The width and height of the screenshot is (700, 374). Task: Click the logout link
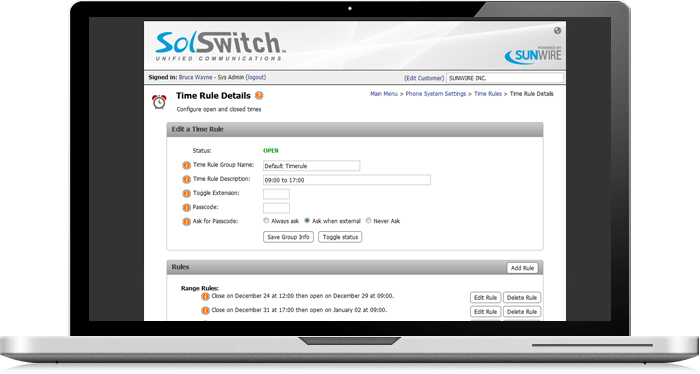[256, 77]
